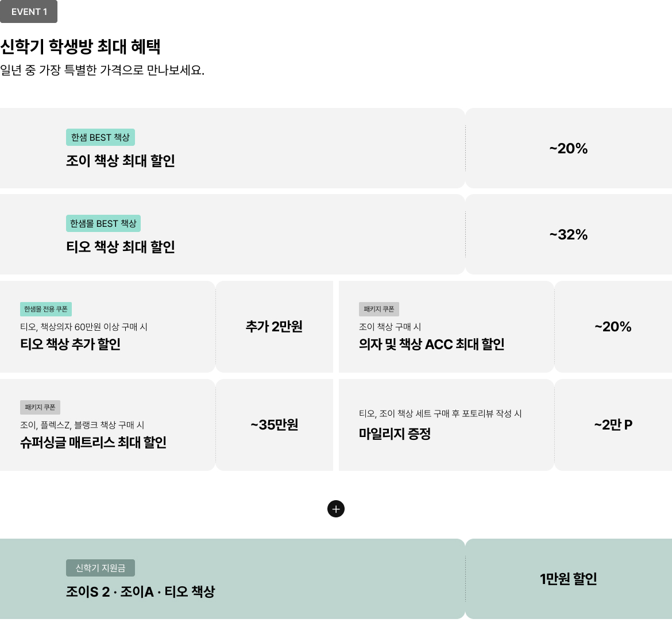Screen dimensions: 672x642
Task: Open 조이 책상 최대 할인 offer
Action: point(121,161)
